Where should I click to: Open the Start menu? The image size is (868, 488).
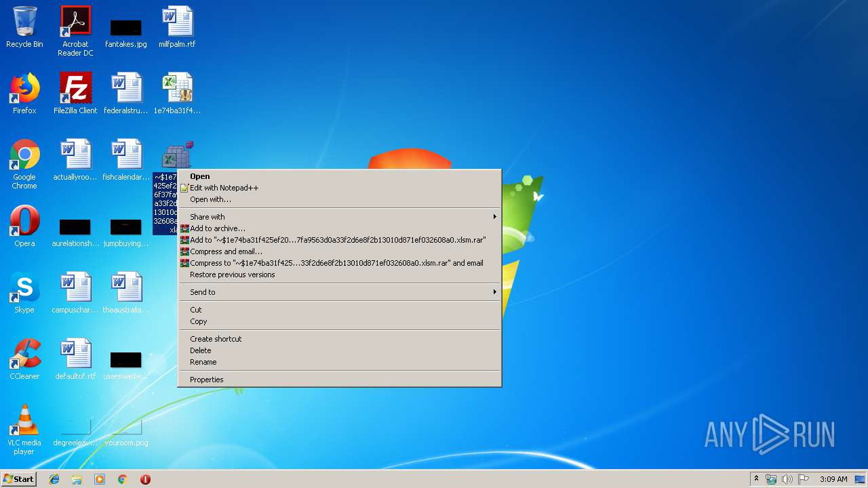tap(18, 479)
